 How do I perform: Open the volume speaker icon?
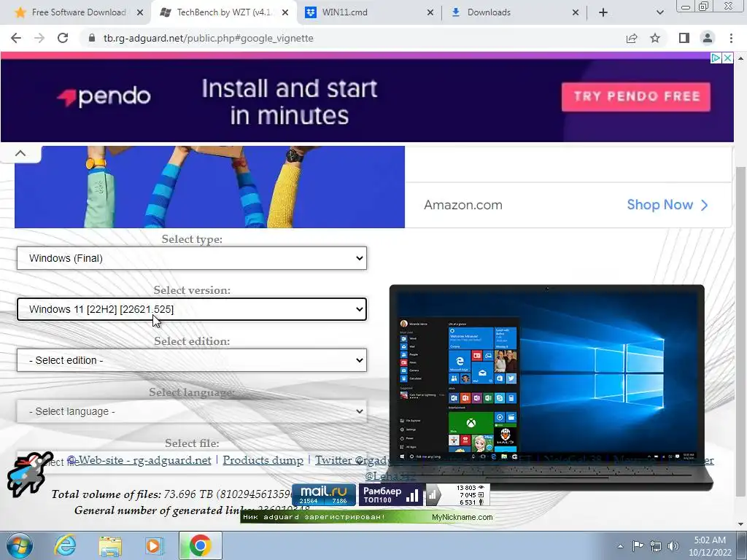[x=673, y=546]
